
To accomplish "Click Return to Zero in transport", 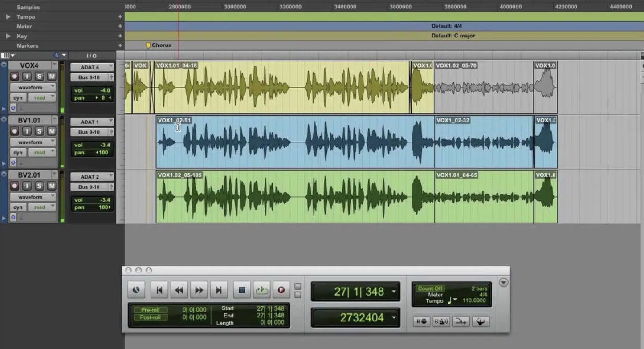I will coord(159,290).
